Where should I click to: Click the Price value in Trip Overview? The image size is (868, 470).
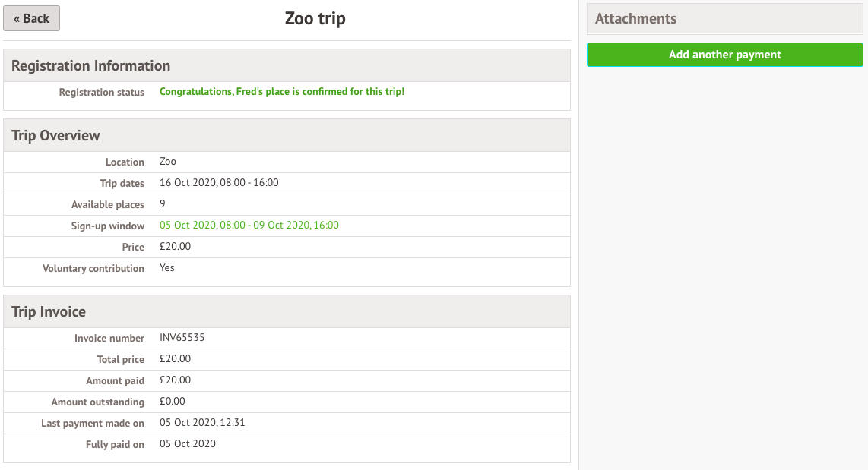pyautogui.click(x=175, y=247)
